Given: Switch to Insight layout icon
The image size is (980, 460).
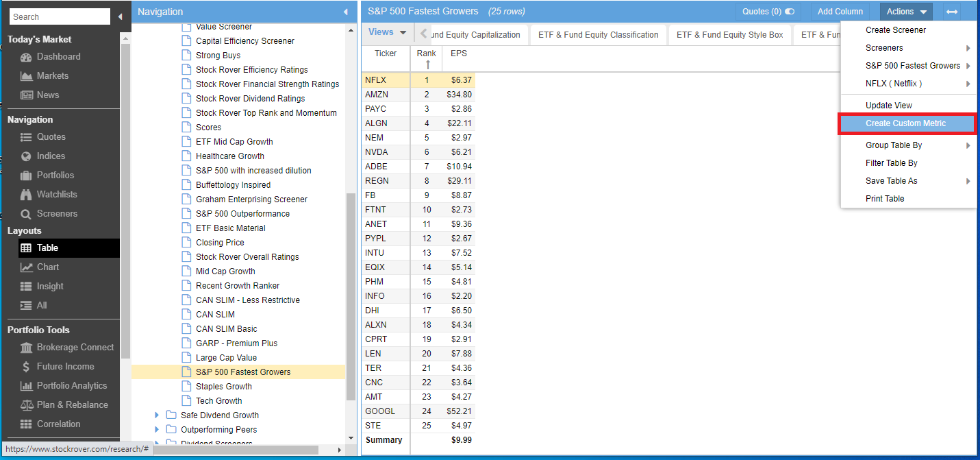Looking at the screenshot, I should 26,287.
